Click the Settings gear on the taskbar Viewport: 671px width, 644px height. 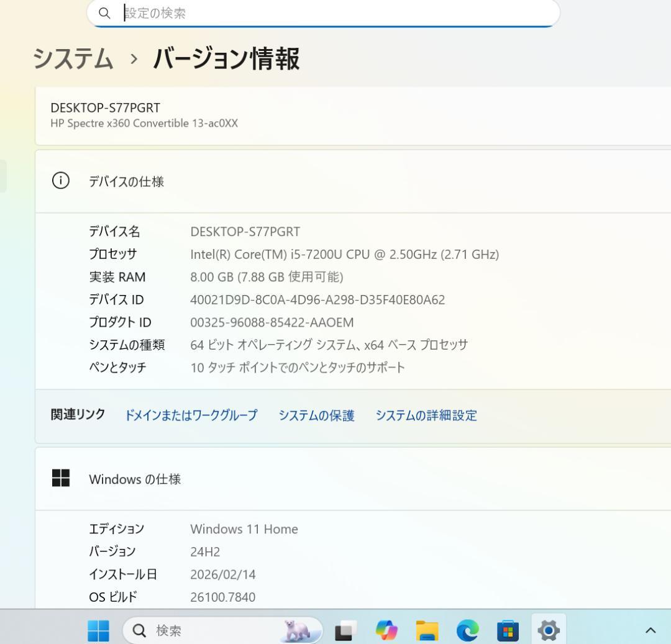click(x=547, y=630)
